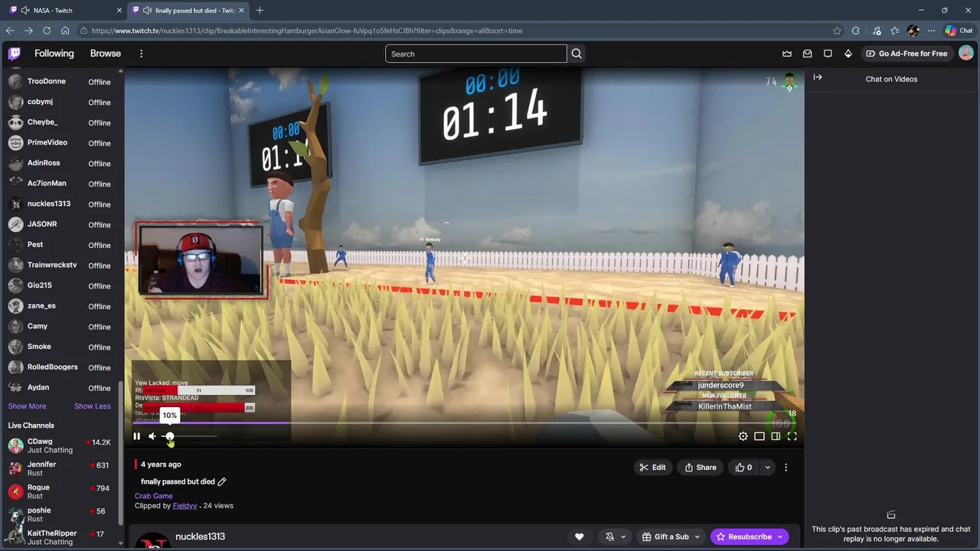Mute the clip volume
Viewport: 980px width, 551px height.
click(x=152, y=436)
